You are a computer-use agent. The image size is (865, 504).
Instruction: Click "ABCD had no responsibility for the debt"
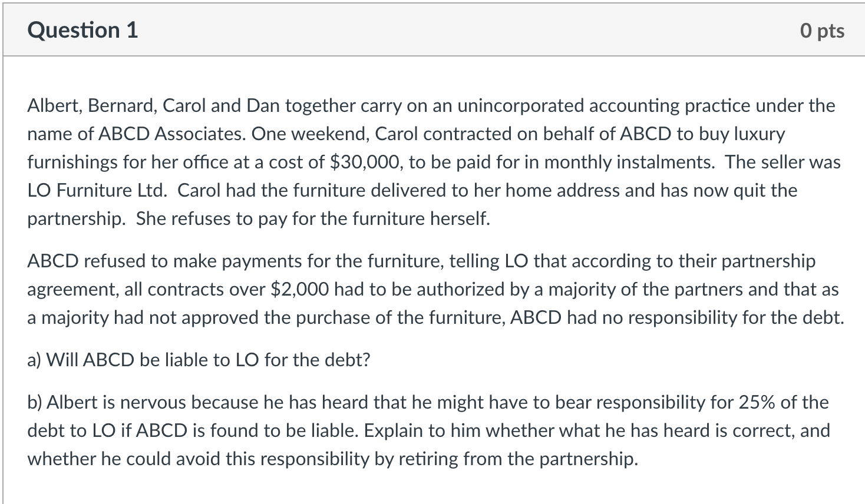676,318
